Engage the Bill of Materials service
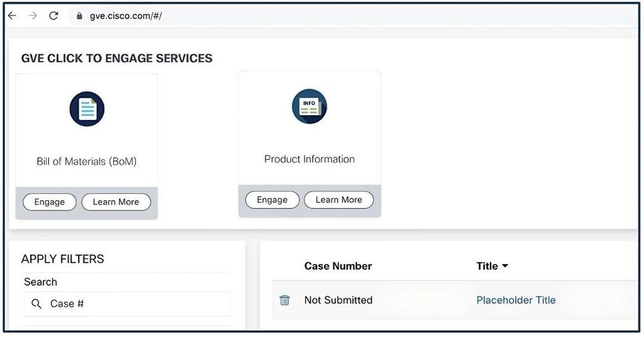Image resolution: width=644 pixels, height=337 pixels. (x=50, y=202)
